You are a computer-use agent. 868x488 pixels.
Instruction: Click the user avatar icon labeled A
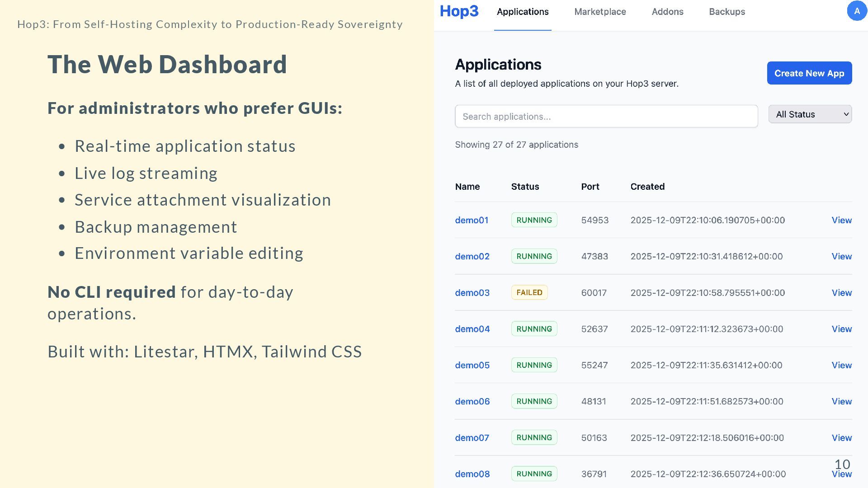856,11
